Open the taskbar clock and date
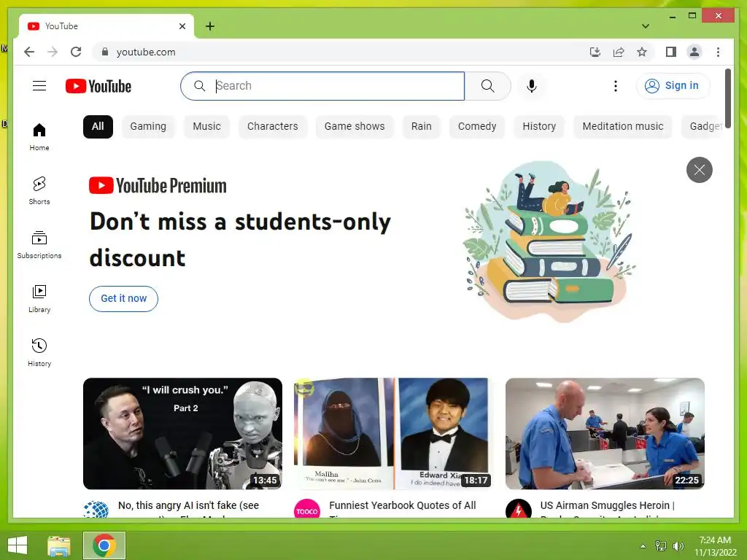The image size is (747, 560). click(715, 546)
